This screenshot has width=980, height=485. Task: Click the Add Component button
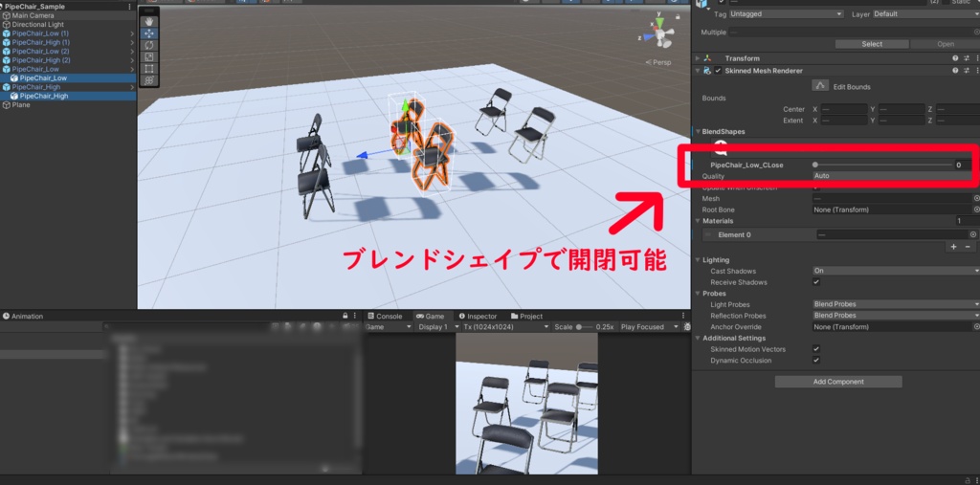click(x=838, y=382)
